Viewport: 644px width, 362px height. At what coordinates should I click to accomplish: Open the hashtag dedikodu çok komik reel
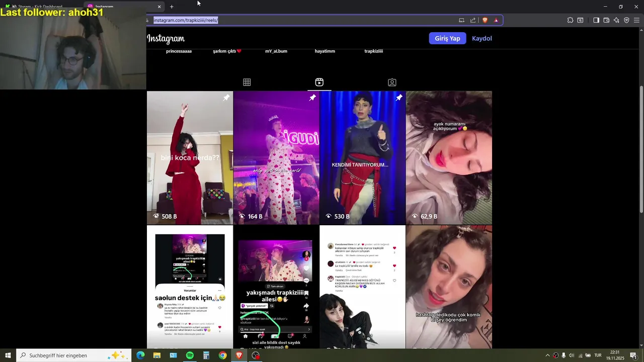point(449,287)
